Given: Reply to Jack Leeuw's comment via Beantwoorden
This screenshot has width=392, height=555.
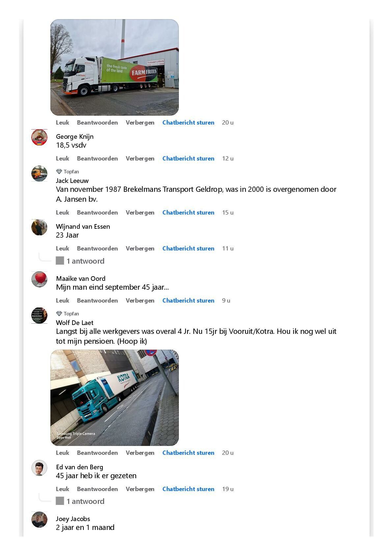Looking at the screenshot, I should click(x=97, y=213).
